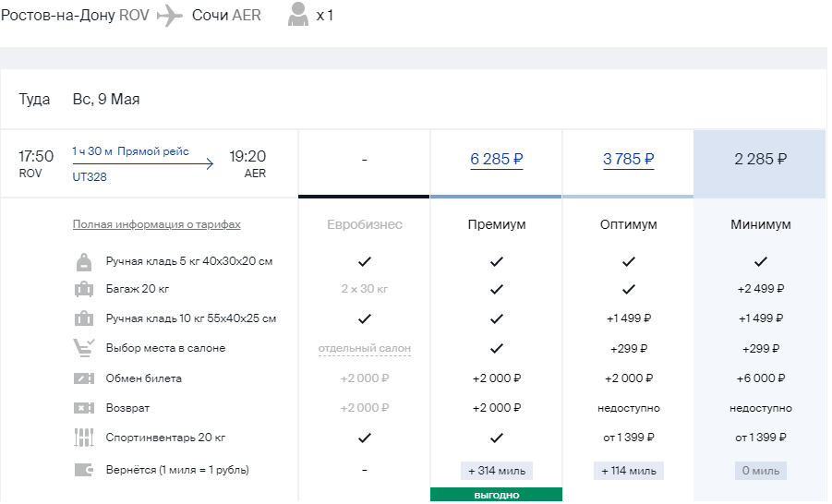Image resolution: width=832 pixels, height=504 pixels.
Task: Click +299 ₽ seat price in Оптимум
Action: pos(628,349)
